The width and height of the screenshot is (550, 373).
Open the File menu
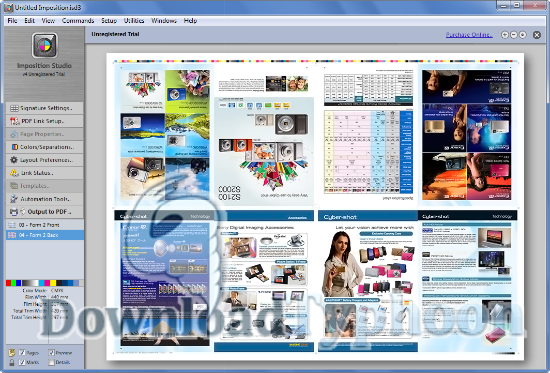click(x=12, y=21)
